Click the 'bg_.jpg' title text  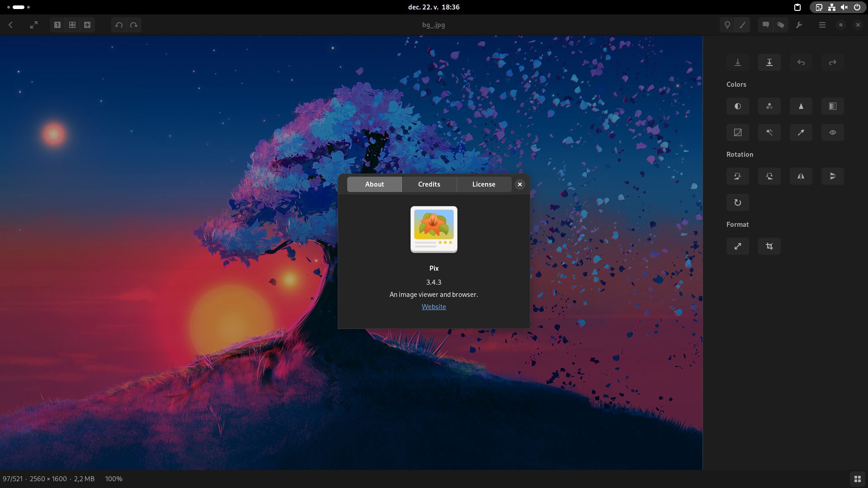click(x=434, y=25)
